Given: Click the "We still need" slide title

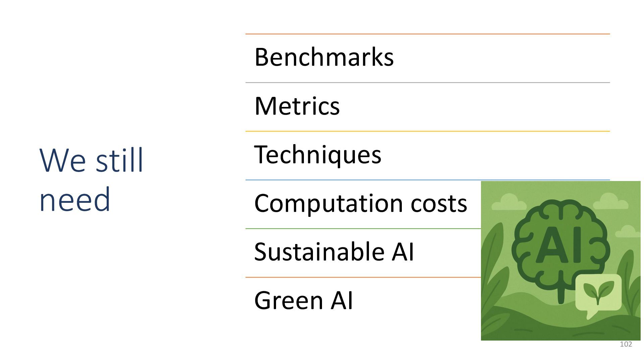Looking at the screenshot, I should coord(91,179).
